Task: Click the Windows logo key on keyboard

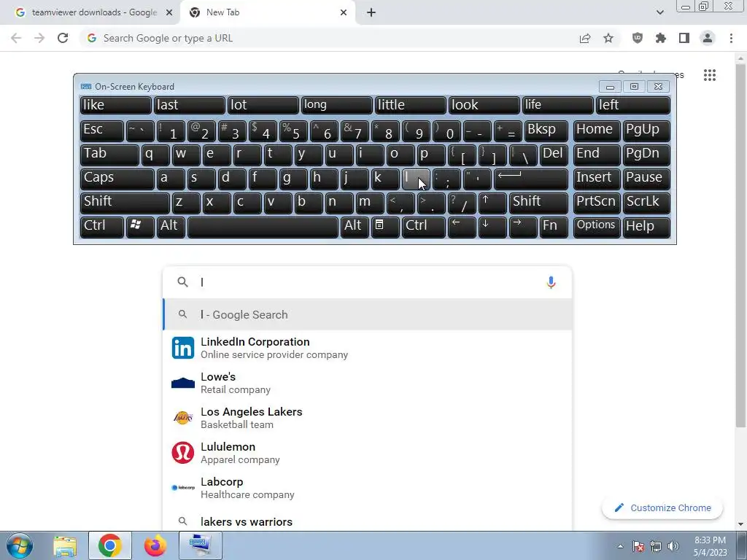Action: [140, 226]
